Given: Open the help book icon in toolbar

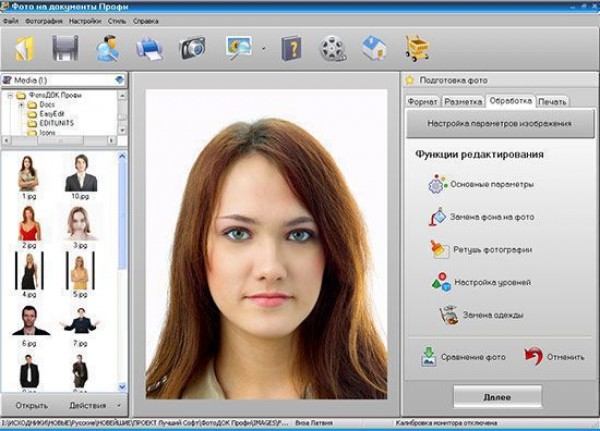Looking at the screenshot, I should pos(291,48).
